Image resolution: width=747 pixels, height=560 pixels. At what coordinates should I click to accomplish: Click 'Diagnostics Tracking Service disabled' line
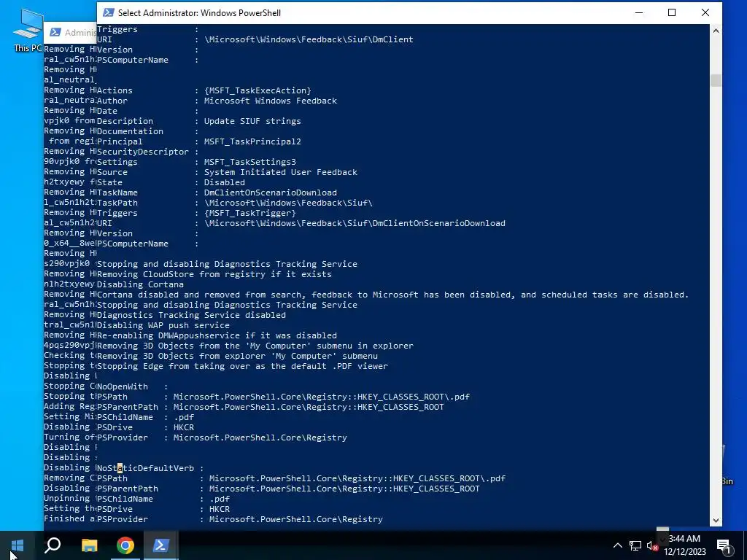(x=191, y=315)
